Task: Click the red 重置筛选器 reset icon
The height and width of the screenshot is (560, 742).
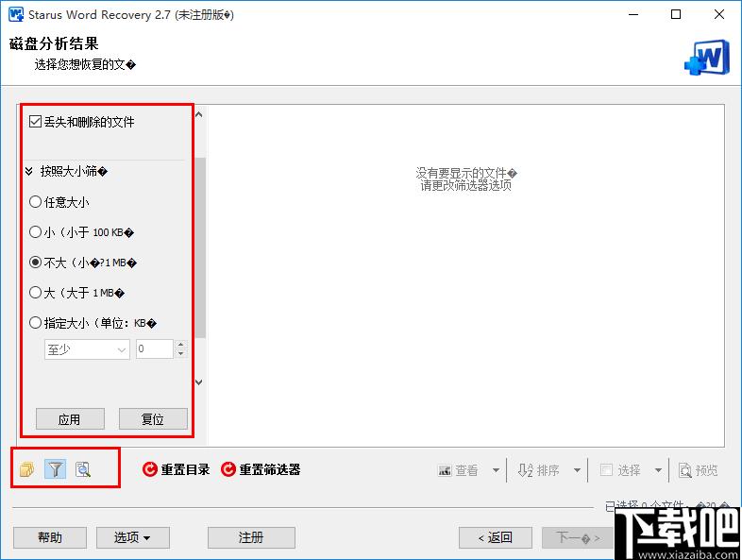Action: click(x=228, y=469)
